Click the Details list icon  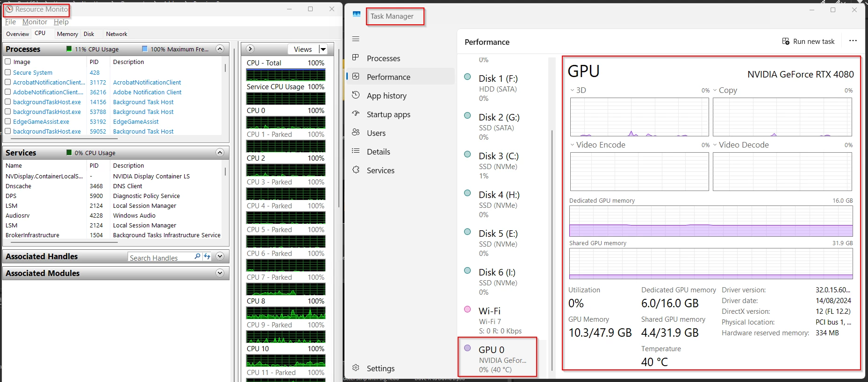(356, 151)
